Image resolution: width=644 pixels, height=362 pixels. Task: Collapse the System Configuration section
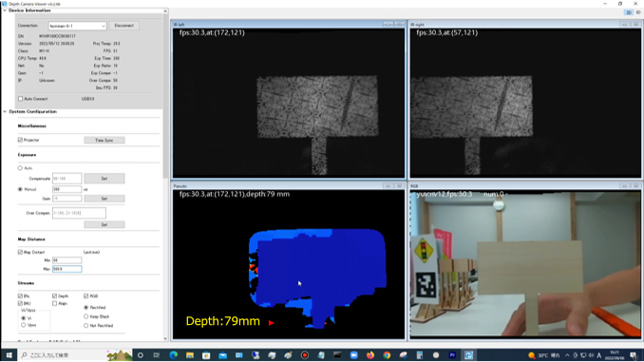pos(5,111)
